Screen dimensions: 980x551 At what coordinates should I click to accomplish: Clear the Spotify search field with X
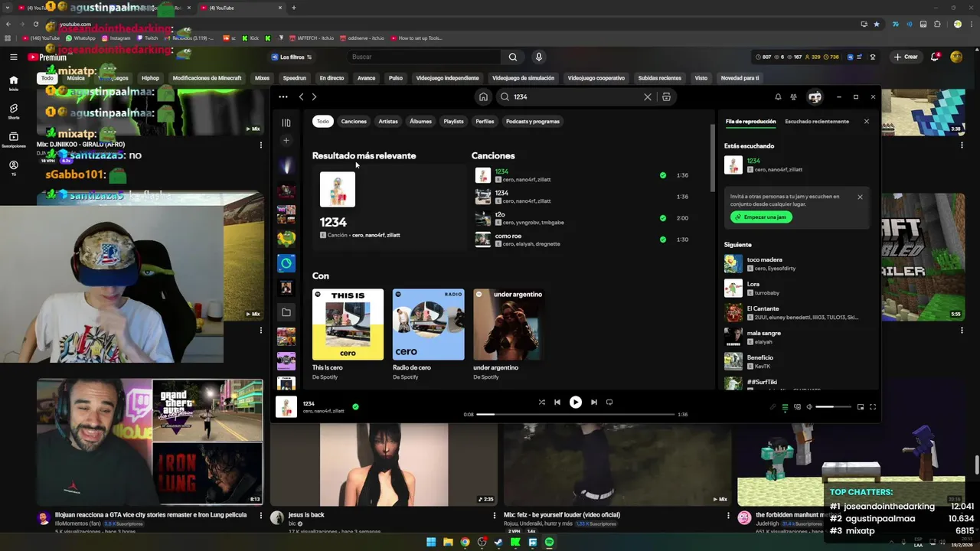(648, 97)
